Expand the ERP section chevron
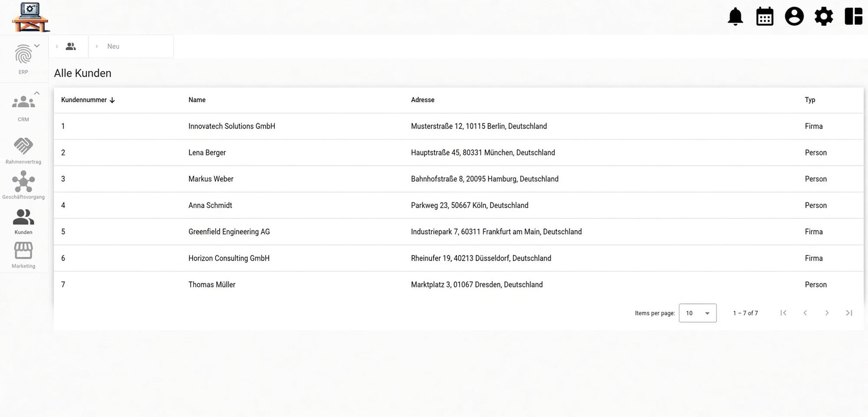The height and width of the screenshot is (417, 868). click(x=37, y=46)
